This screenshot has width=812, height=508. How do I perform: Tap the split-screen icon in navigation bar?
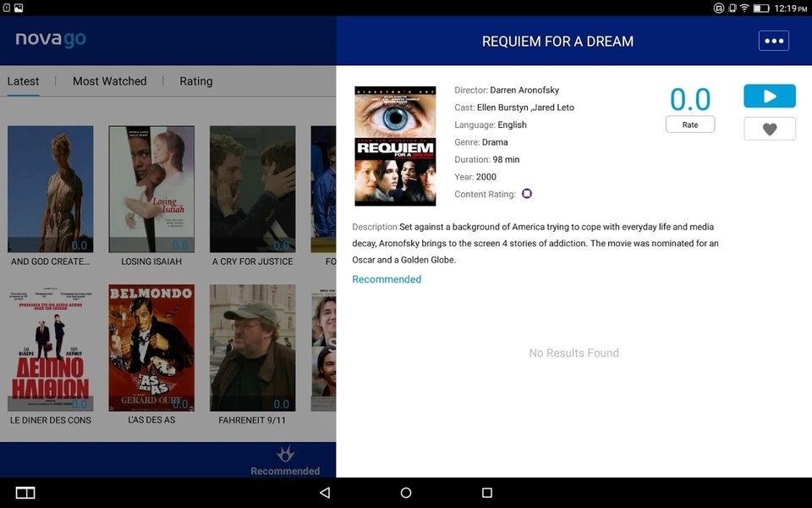click(25, 493)
